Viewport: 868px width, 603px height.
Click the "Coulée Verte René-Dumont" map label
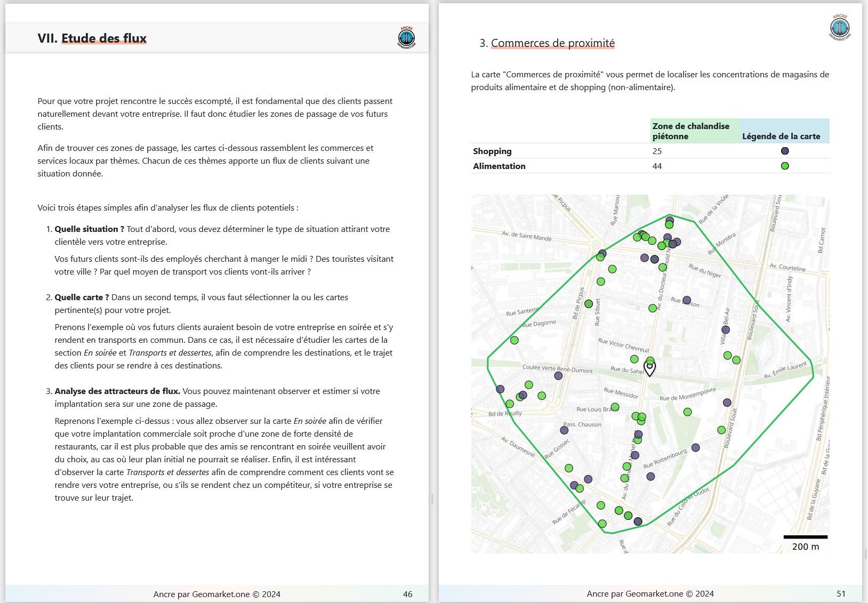tap(558, 369)
